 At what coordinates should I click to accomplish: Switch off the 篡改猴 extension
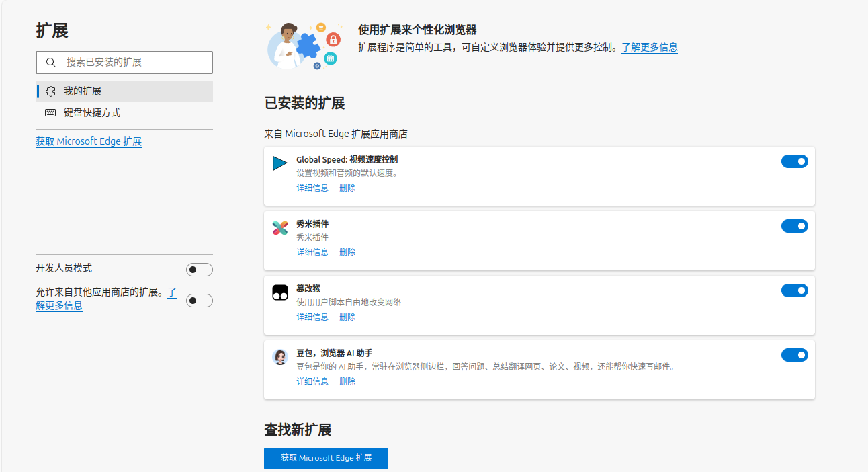click(795, 290)
